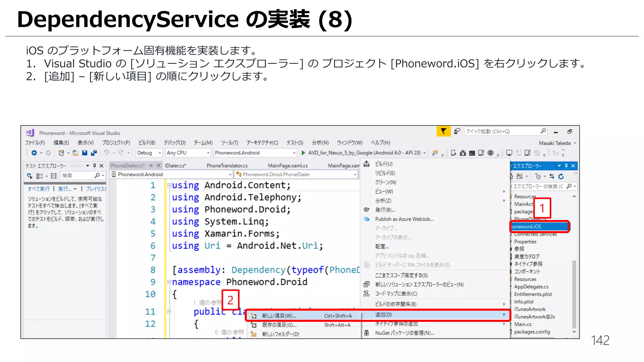Click the プレイリスト link in Test Explorer

pyautogui.click(x=96, y=189)
